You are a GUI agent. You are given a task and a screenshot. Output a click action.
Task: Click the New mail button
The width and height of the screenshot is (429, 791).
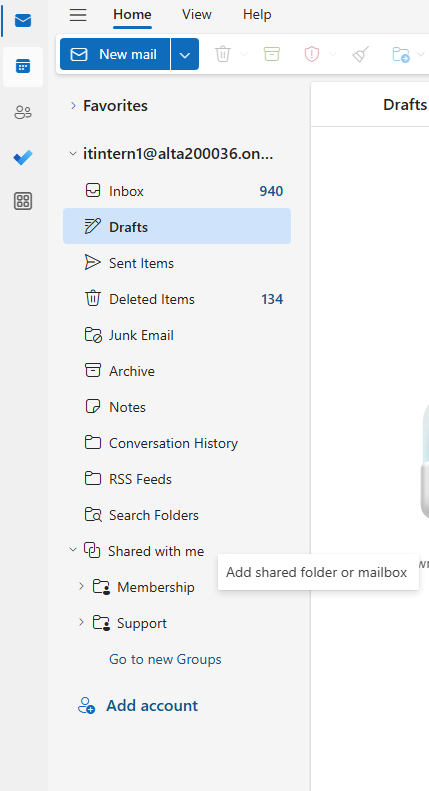[115, 54]
